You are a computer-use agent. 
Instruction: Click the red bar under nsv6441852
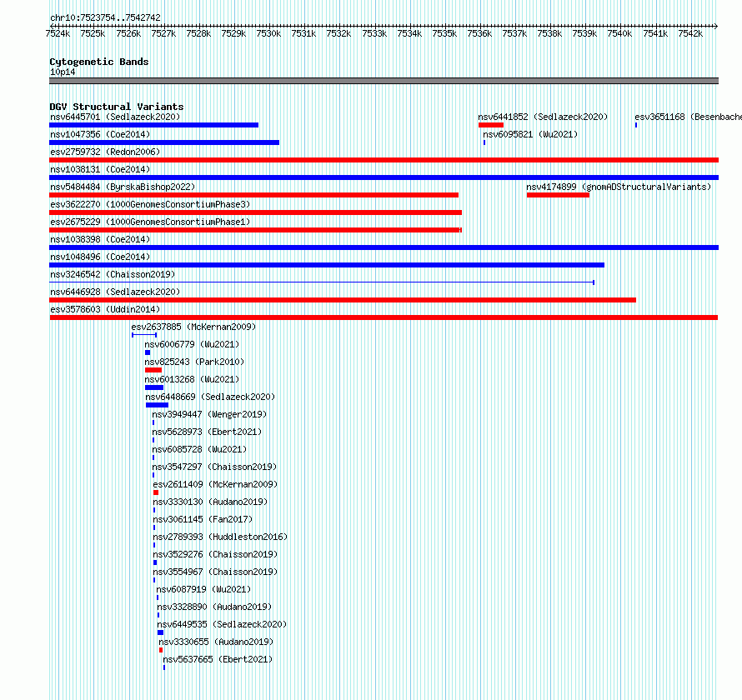[x=491, y=125]
